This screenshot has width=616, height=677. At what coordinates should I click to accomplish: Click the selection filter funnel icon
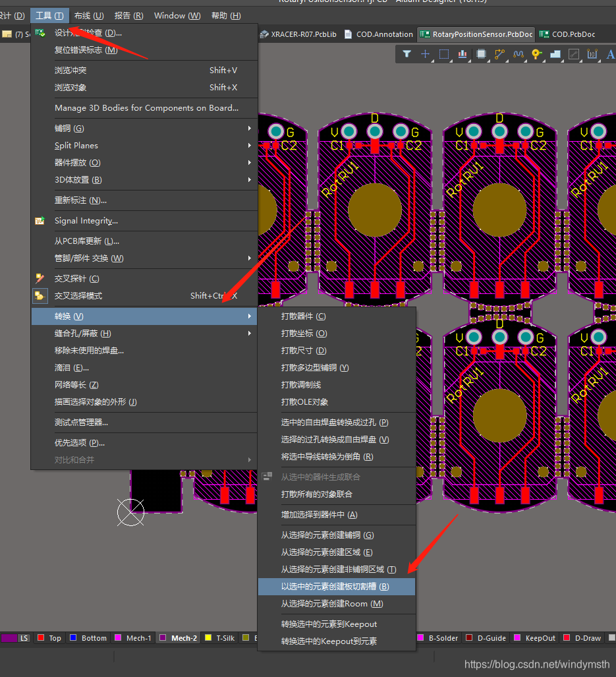tap(406, 54)
